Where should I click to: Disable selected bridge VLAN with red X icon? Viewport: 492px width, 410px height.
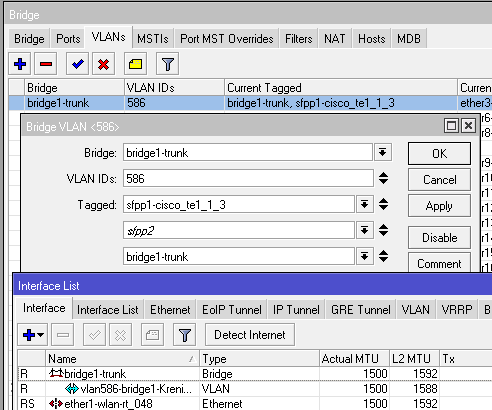coord(104,63)
